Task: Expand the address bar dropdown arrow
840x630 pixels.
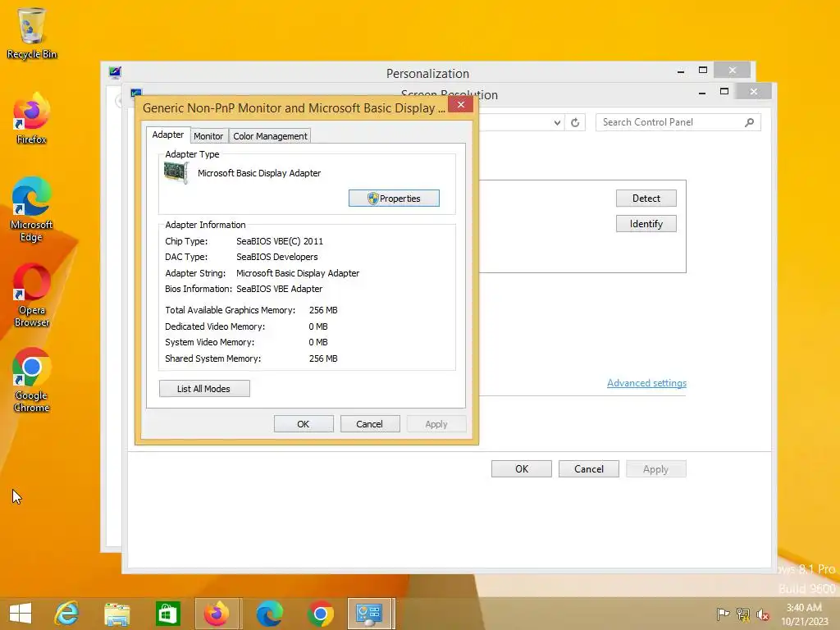Action: click(557, 123)
